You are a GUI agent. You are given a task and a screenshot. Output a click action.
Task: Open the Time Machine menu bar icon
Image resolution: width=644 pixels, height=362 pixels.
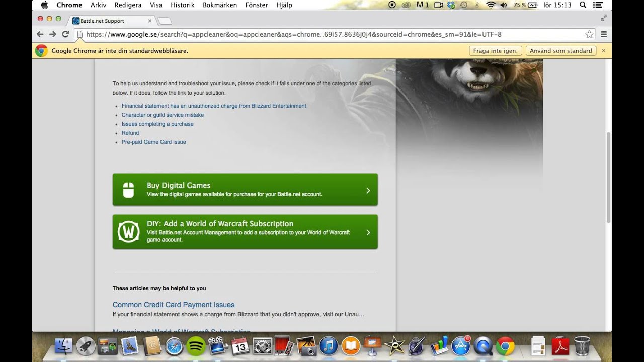[463, 5]
